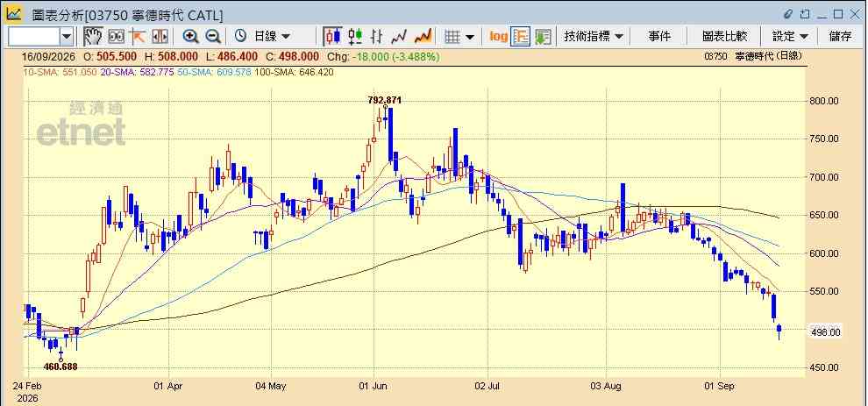Click the 01 Jun date axis label

(374, 386)
